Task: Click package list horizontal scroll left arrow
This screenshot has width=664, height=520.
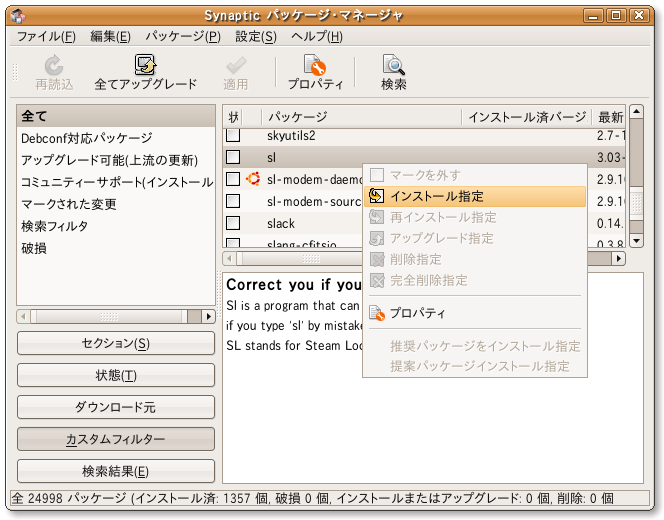Action: click(x=230, y=258)
